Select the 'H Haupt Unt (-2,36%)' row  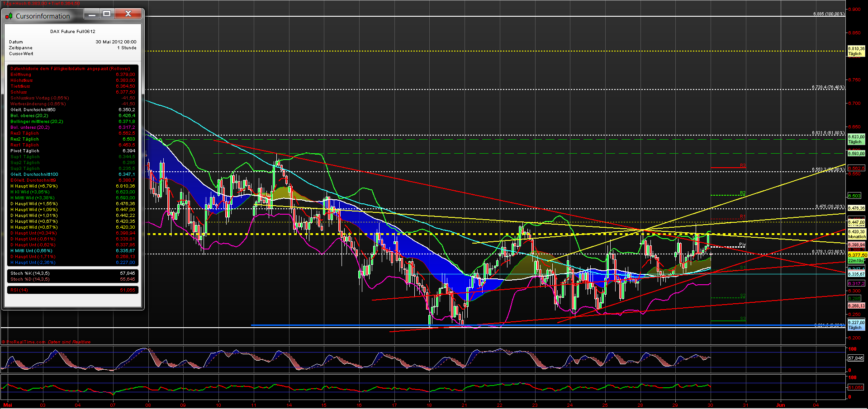pos(72,263)
